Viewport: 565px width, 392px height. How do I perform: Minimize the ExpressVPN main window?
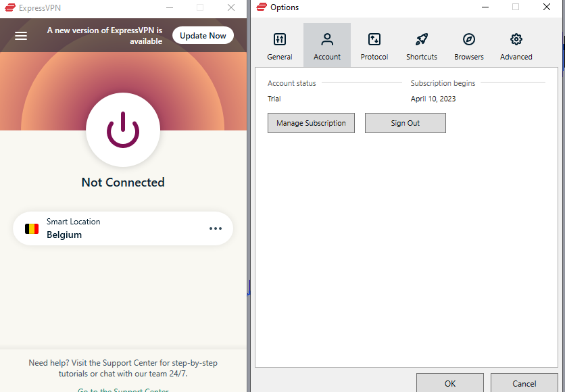pos(170,7)
